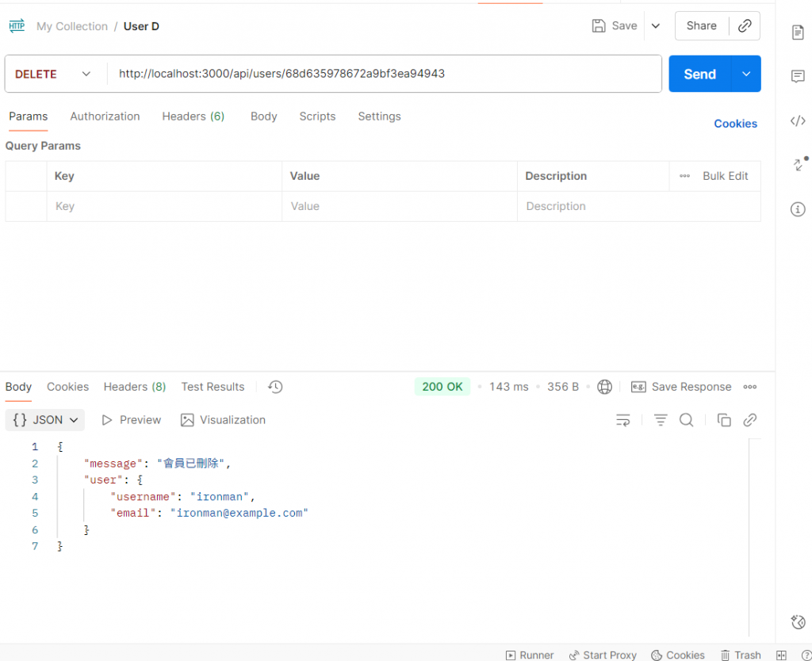This screenshot has width=812, height=661.
Task: Click the network globe icon
Action: (604, 387)
